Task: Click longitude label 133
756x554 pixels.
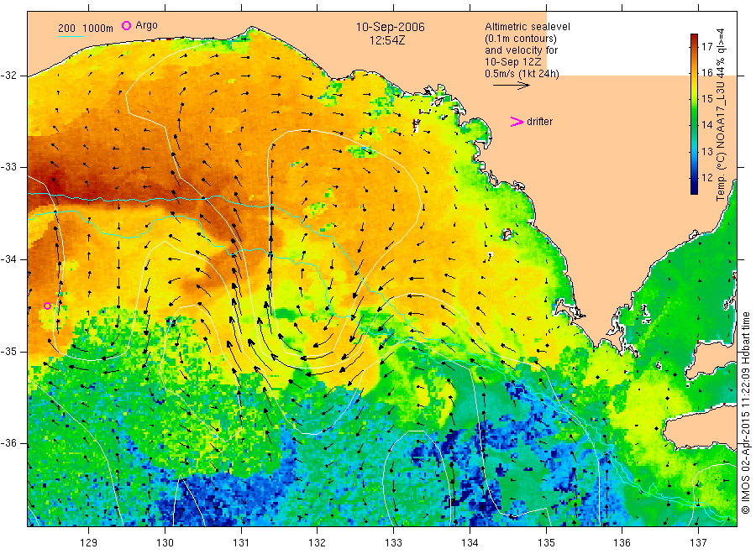Action: pyautogui.click(x=393, y=542)
